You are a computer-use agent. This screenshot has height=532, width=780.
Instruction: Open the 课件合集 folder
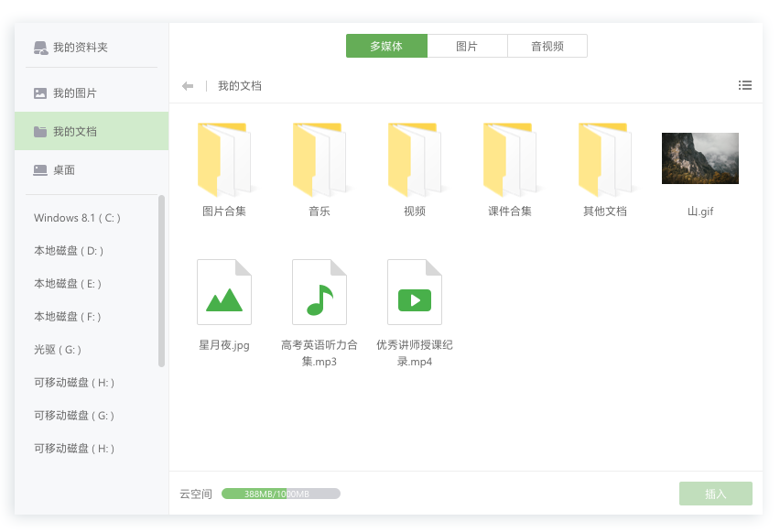(510, 160)
